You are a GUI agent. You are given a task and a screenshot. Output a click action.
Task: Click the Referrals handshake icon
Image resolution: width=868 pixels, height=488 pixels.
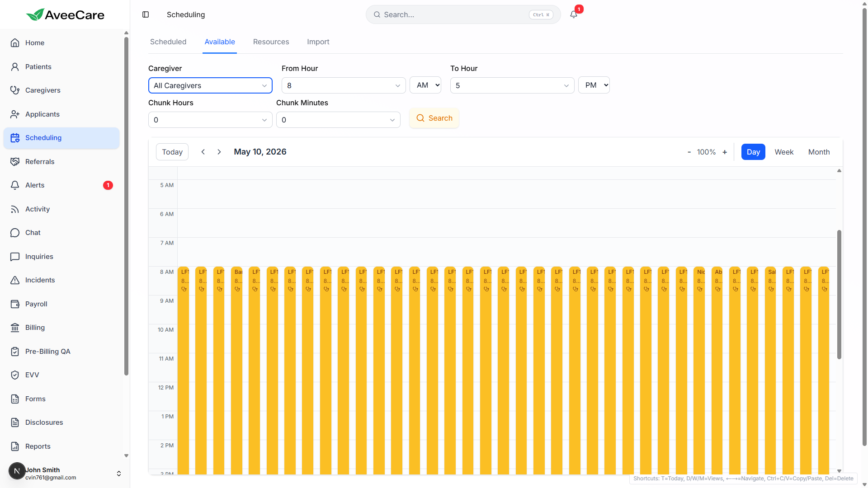(x=15, y=162)
